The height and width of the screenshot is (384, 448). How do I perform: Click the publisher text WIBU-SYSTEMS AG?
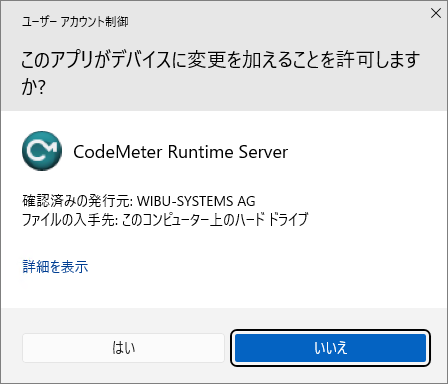196,201
